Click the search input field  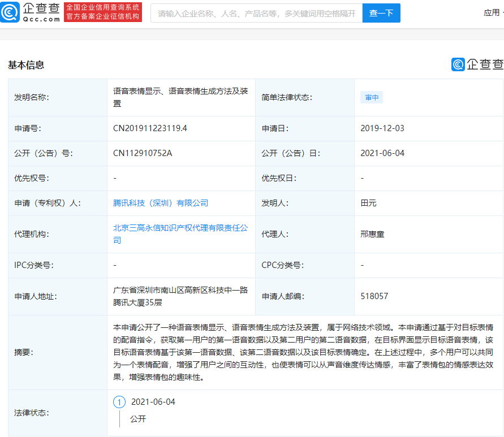(255, 12)
